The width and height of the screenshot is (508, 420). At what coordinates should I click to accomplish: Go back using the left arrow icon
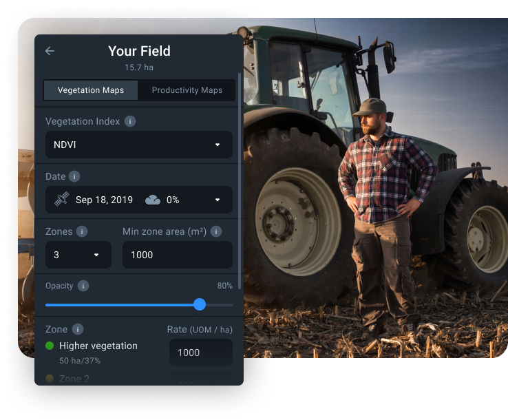tap(50, 51)
